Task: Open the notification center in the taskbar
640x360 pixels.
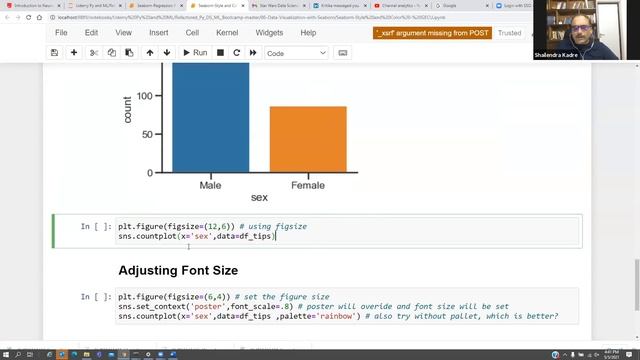Action: click(x=629, y=355)
